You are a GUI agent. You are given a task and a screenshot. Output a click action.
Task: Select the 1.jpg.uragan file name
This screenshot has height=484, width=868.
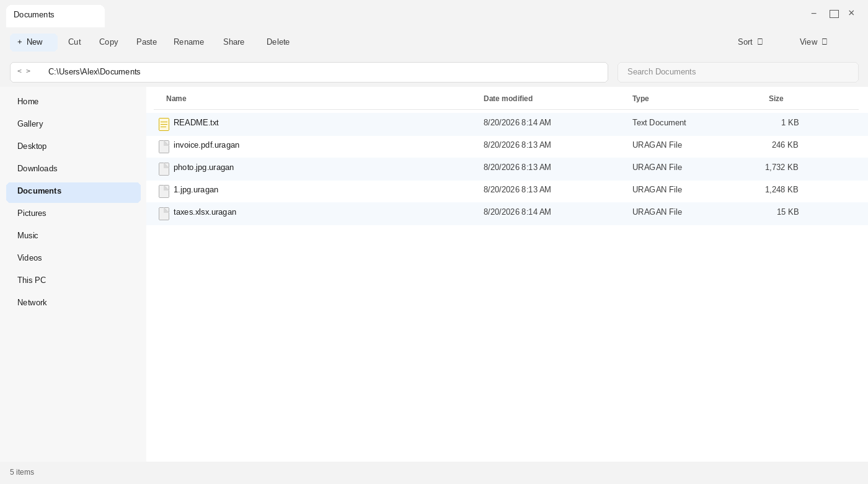click(x=196, y=190)
